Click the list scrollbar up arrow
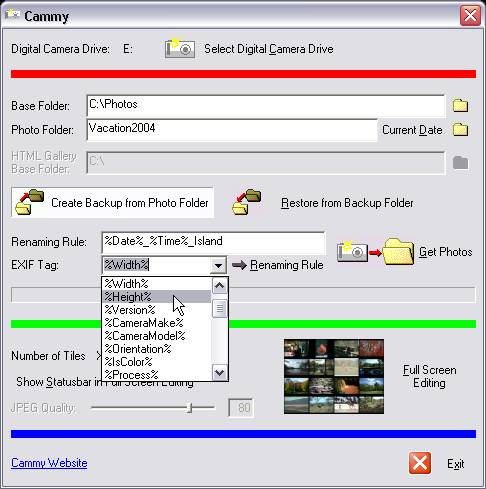The image size is (486, 489). tap(220, 286)
